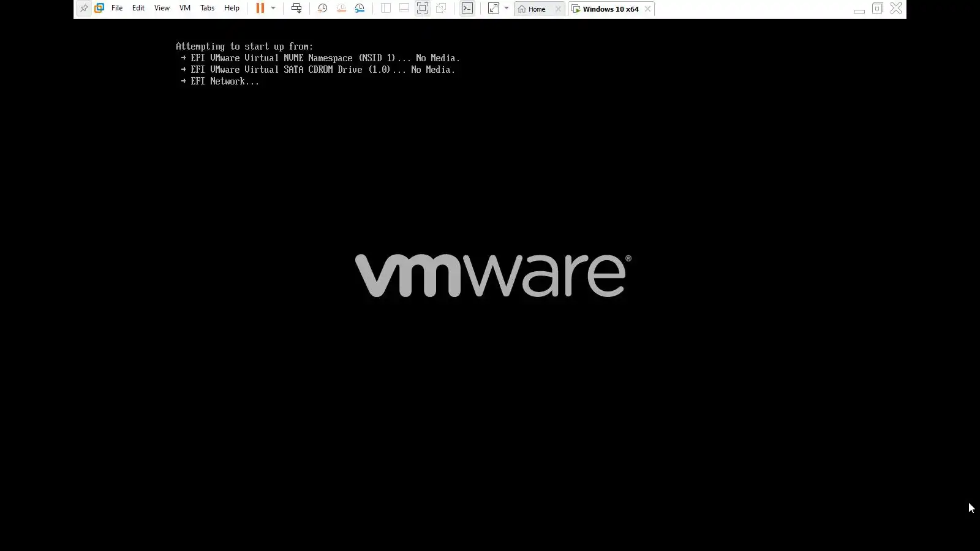Toggle the library sidebar view icon

(386, 9)
